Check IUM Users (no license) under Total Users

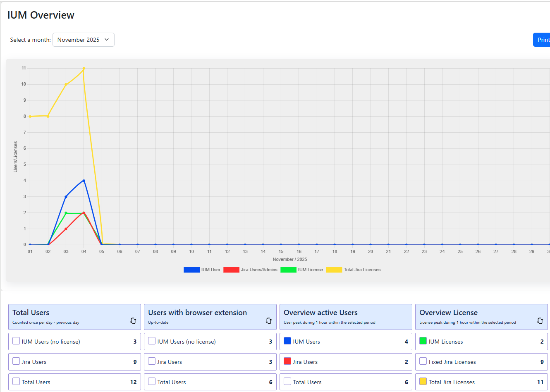click(x=16, y=341)
